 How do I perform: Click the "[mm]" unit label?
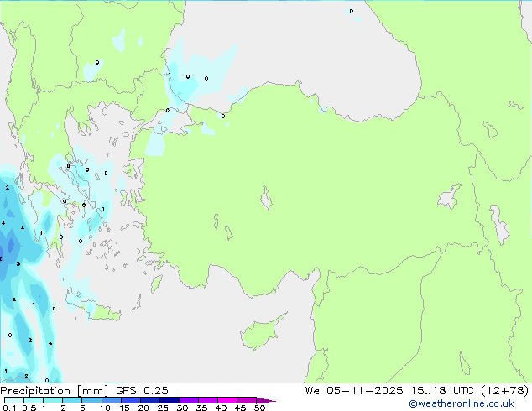93,391
